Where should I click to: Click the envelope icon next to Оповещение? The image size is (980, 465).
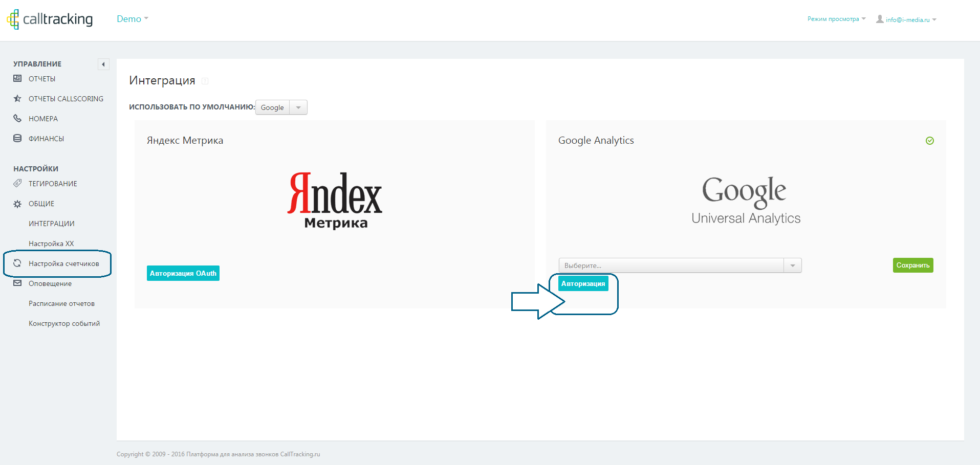pos(17,283)
